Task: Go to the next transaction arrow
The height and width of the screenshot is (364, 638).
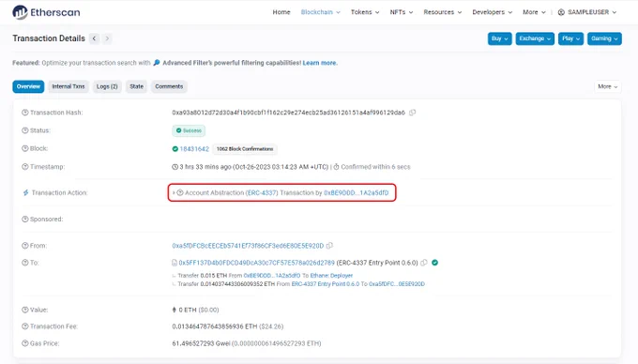Action: (107, 38)
